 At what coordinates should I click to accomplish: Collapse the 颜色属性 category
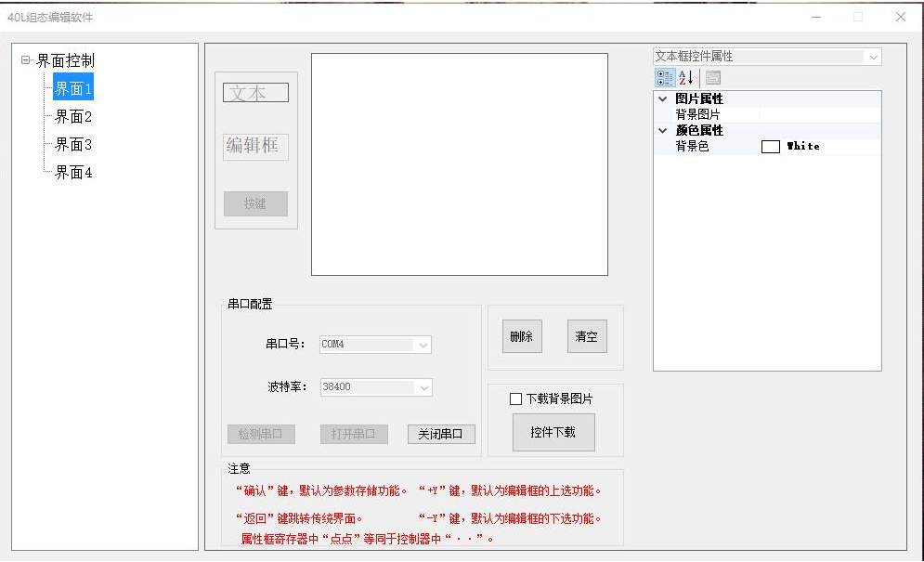pos(662,130)
